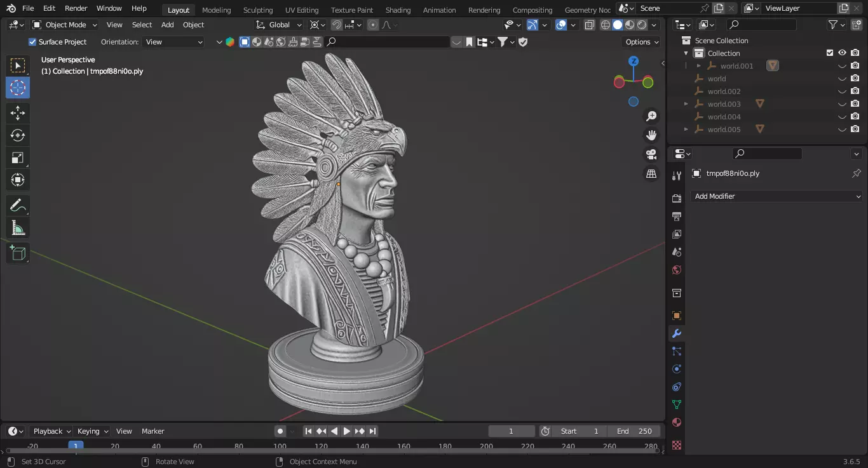Collapse the Collection tree
Image resolution: width=868 pixels, height=468 pixels.
pos(686,53)
